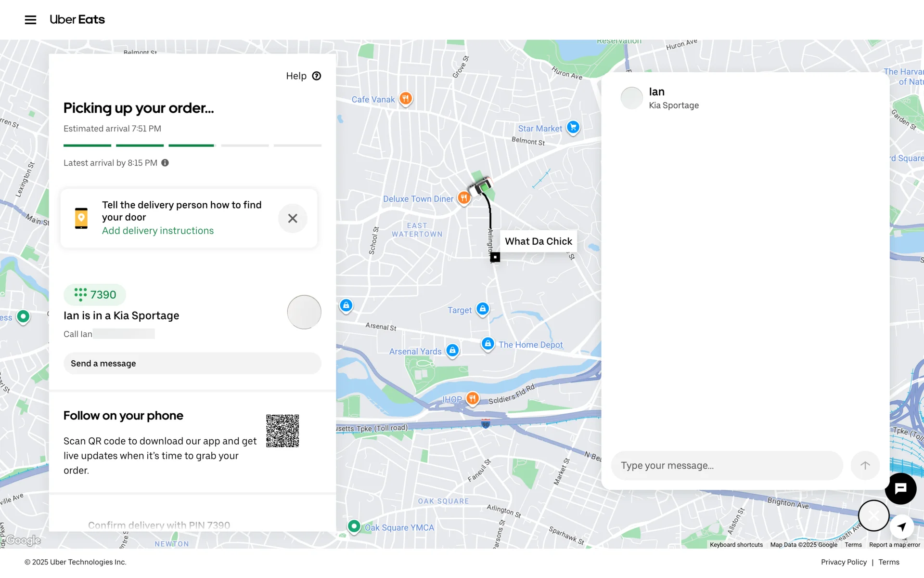Click the What Da Chick label

pos(538,241)
